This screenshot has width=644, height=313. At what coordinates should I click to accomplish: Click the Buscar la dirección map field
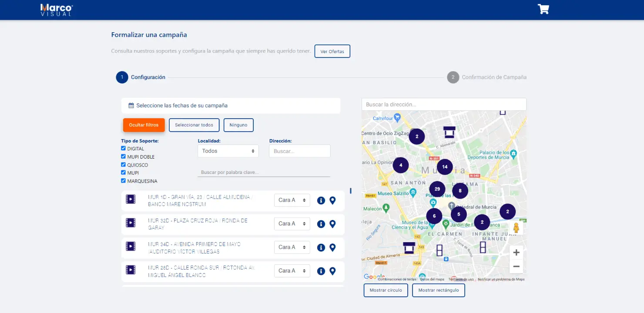click(x=444, y=104)
